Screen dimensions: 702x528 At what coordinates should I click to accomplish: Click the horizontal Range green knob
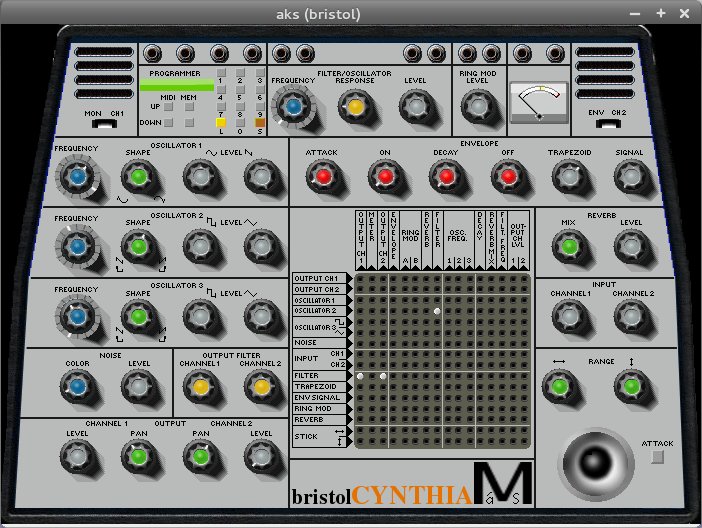(559, 387)
